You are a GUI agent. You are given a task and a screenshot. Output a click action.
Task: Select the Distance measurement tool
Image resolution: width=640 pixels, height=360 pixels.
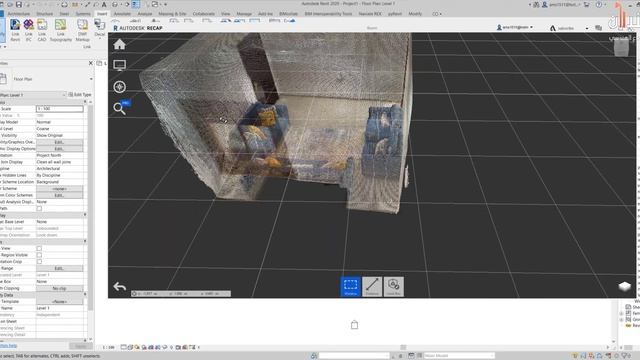(372, 287)
